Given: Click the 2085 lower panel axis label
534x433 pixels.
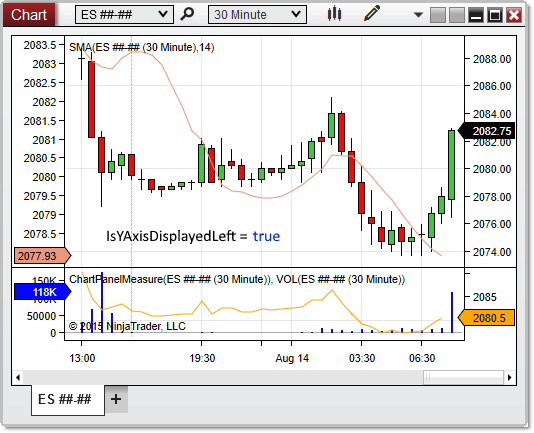Looking at the screenshot, I should pos(485,297).
